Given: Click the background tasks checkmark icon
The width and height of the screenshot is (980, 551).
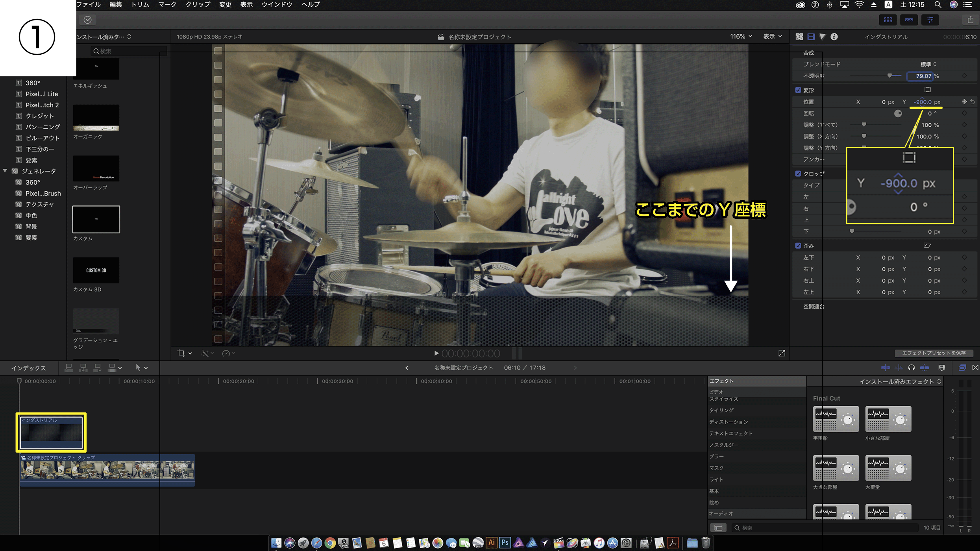Looking at the screenshot, I should [x=87, y=20].
